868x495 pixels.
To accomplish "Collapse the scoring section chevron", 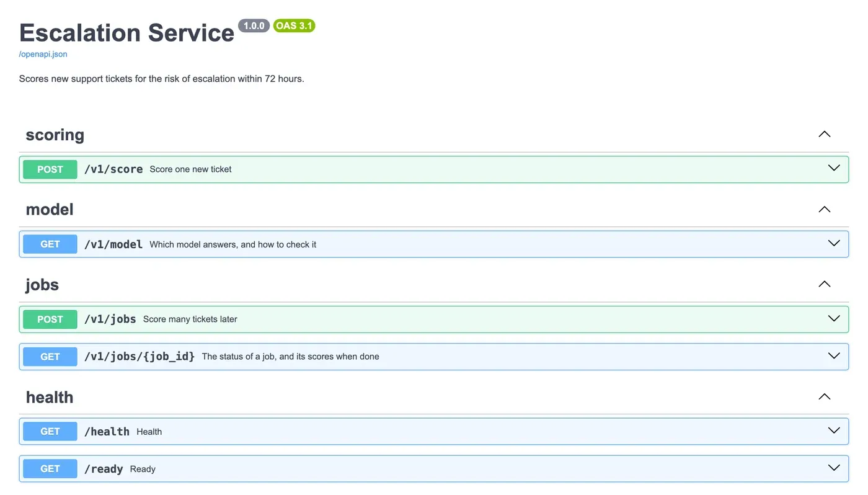I will tap(824, 134).
